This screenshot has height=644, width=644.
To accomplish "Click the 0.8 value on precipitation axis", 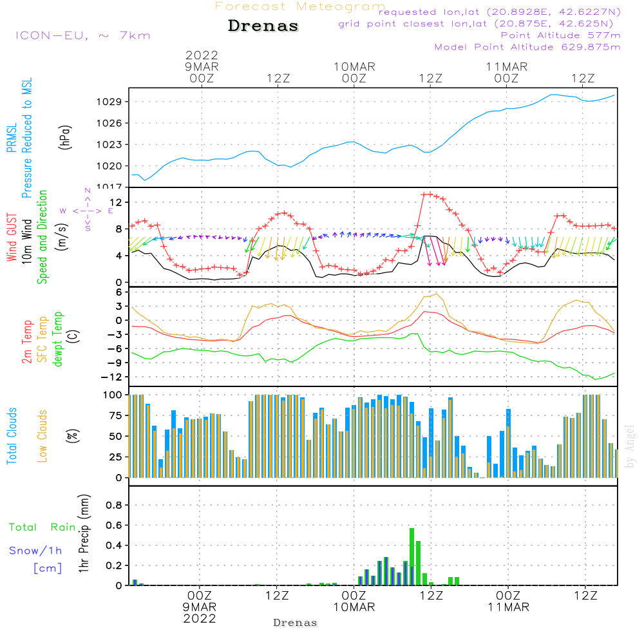I will [x=114, y=505].
